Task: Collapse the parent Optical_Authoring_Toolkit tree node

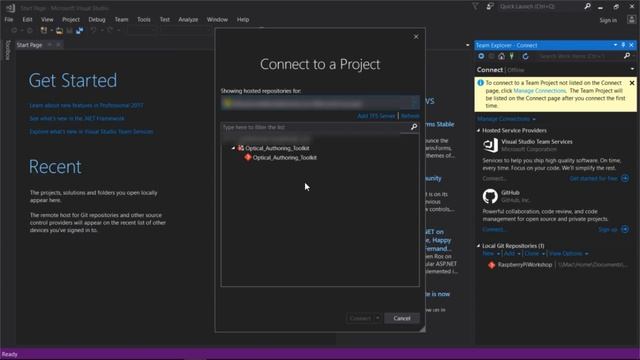Action: coord(233,148)
